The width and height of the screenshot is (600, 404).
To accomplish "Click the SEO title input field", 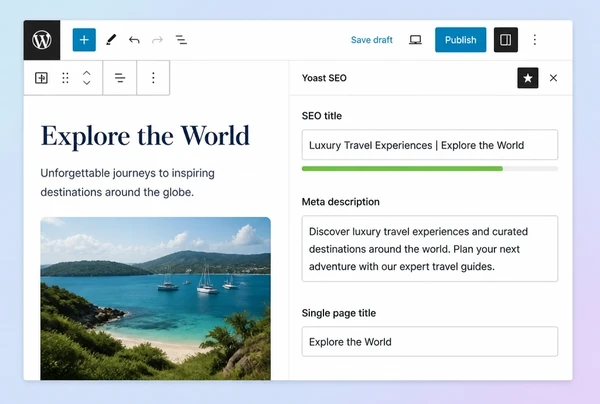I will pyautogui.click(x=430, y=145).
